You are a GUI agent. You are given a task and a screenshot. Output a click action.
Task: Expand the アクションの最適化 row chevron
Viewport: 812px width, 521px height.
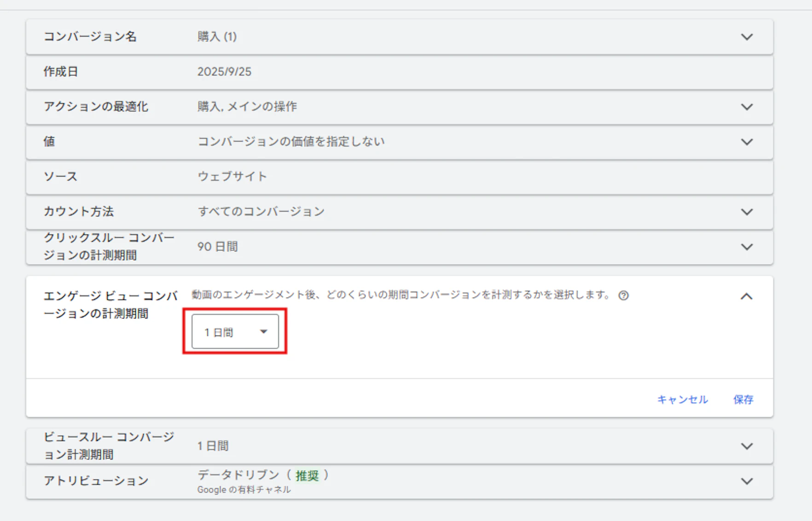pyautogui.click(x=747, y=107)
